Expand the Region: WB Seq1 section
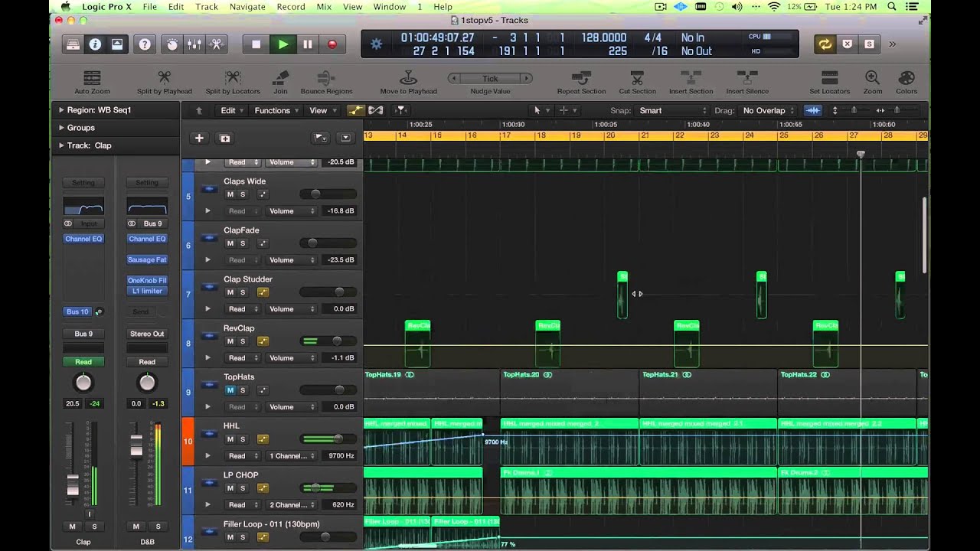 61,109
